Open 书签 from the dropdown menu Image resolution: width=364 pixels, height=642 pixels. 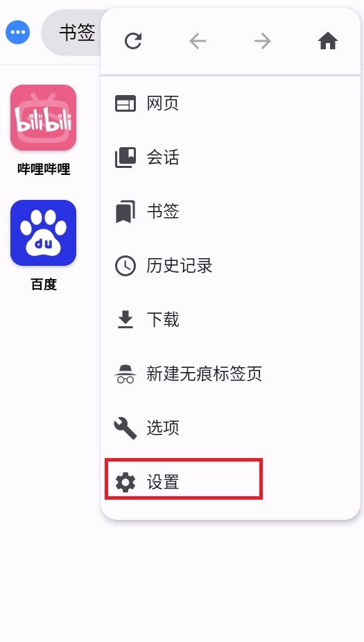(230, 211)
